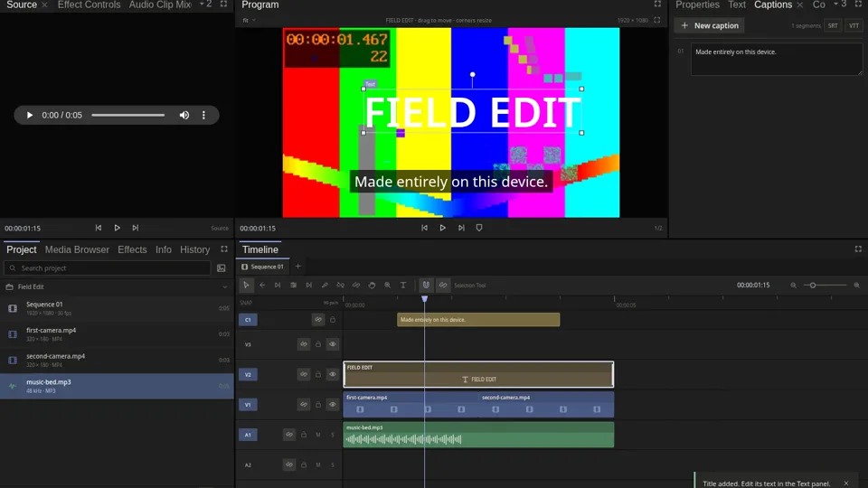Select the Track Select Backward arrow tool
Image resolution: width=868 pixels, height=488 pixels.
click(x=262, y=285)
